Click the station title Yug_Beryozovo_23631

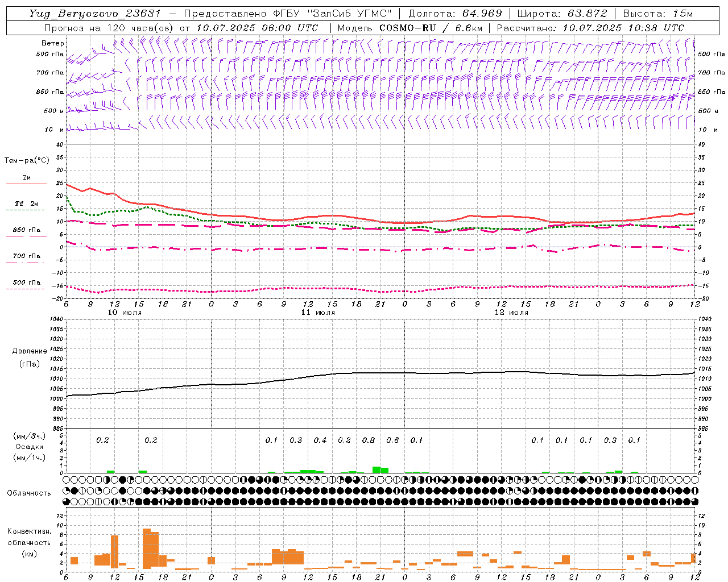tap(96, 14)
